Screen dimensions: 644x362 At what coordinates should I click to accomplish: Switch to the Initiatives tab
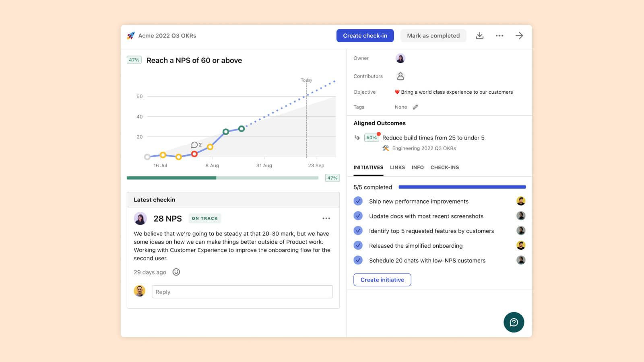pyautogui.click(x=368, y=167)
